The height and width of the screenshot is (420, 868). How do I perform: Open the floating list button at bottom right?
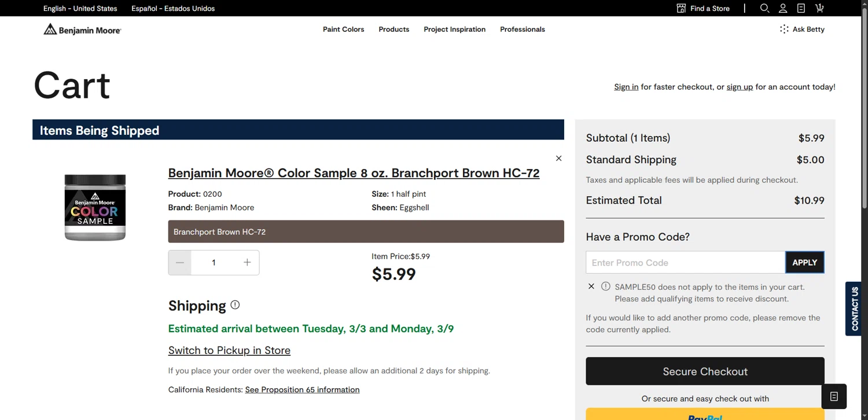coord(834,396)
